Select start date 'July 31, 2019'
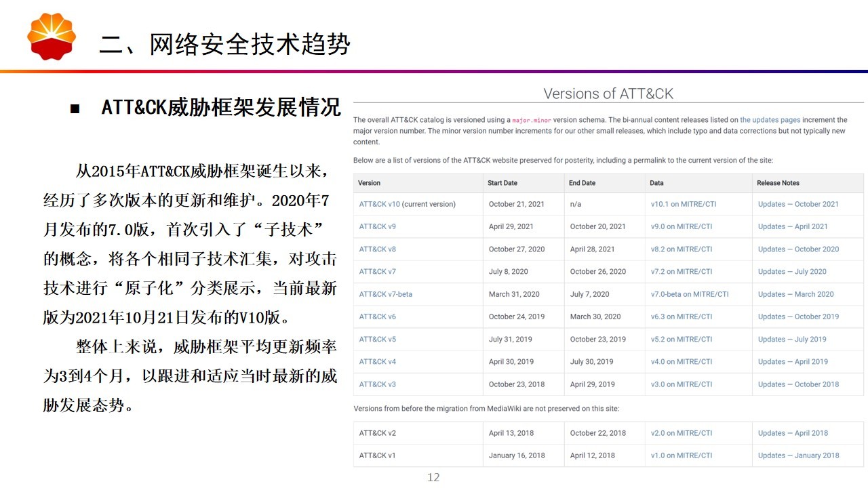 click(511, 340)
